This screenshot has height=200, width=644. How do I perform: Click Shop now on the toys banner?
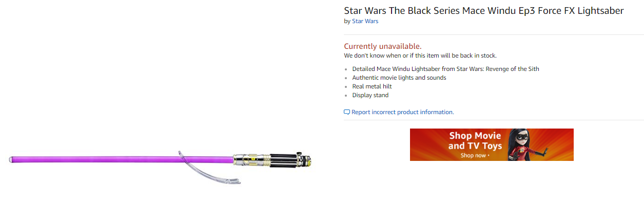(475, 155)
